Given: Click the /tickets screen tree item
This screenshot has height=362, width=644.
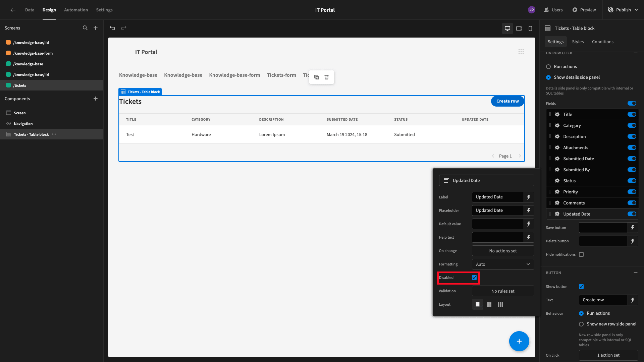Looking at the screenshot, I should (x=20, y=85).
